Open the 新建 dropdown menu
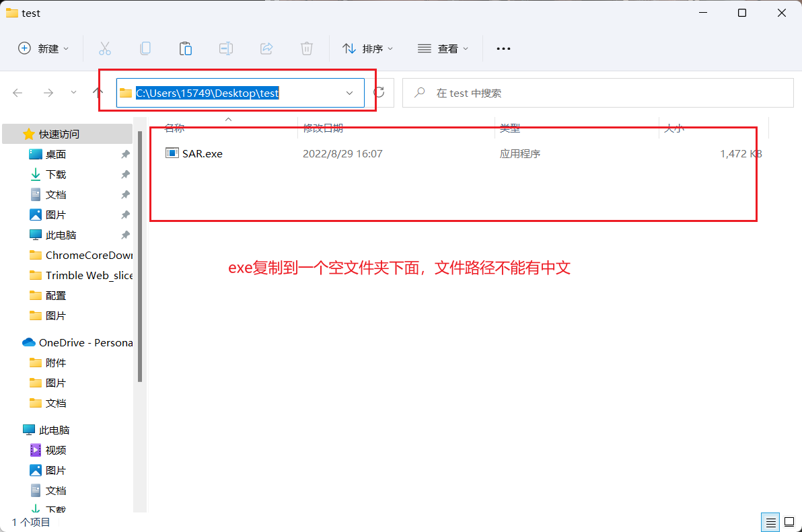802x532 pixels. point(44,48)
